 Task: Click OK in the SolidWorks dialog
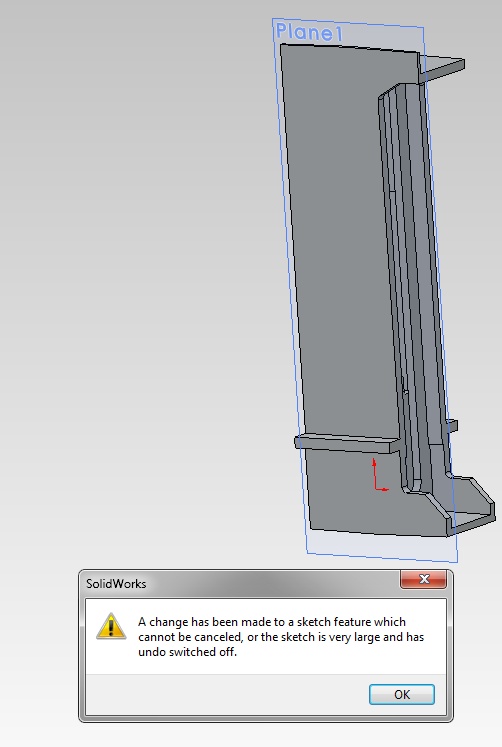(x=402, y=694)
